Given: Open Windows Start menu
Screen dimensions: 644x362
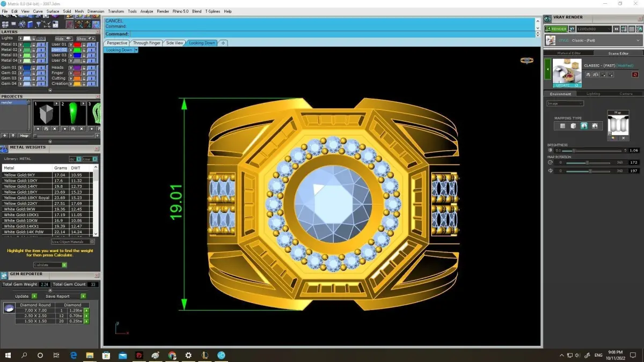Looking at the screenshot, I should pyautogui.click(x=8, y=355).
